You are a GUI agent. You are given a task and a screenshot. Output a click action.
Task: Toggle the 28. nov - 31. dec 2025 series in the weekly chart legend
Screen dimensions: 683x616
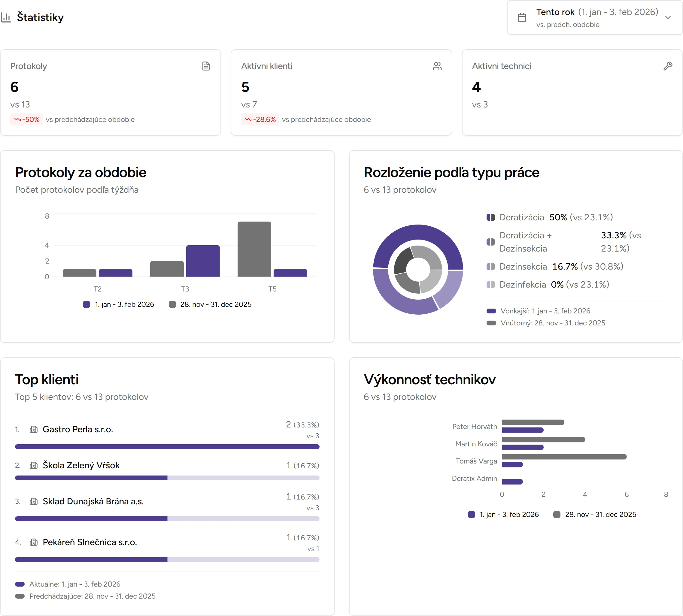tap(210, 304)
